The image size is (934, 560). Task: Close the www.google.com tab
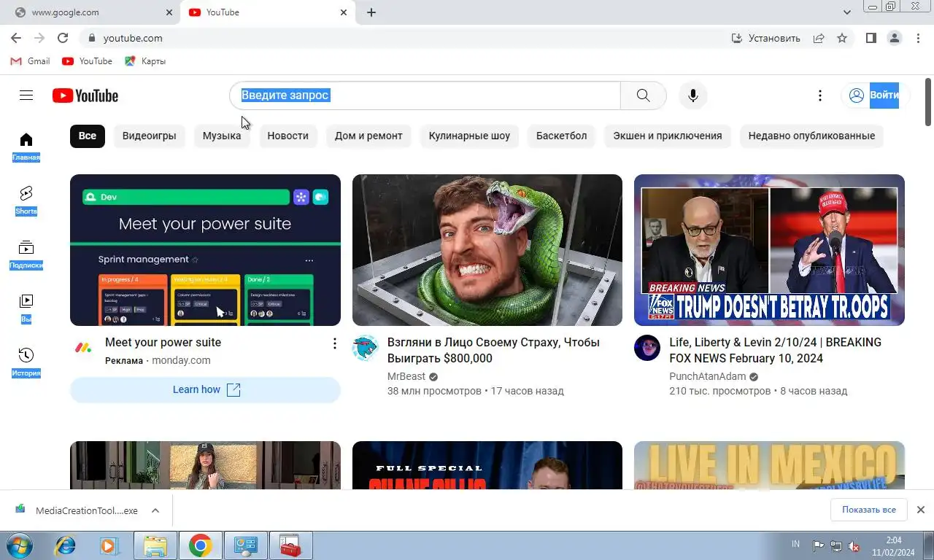click(x=169, y=12)
